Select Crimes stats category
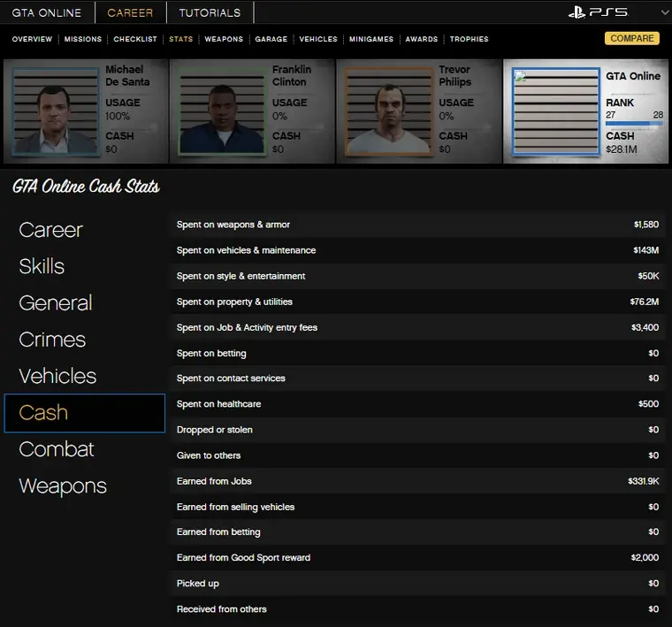The height and width of the screenshot is (627, 672). pyautogui.click(x=52, y=340)
